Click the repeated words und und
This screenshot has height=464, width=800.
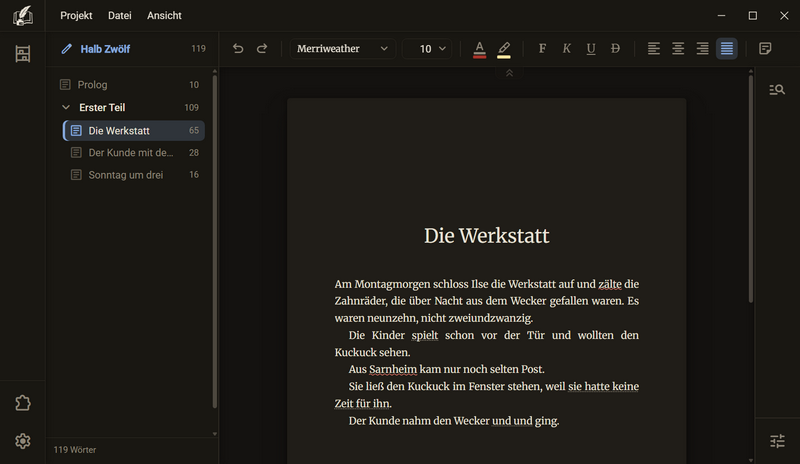point(512,421)
